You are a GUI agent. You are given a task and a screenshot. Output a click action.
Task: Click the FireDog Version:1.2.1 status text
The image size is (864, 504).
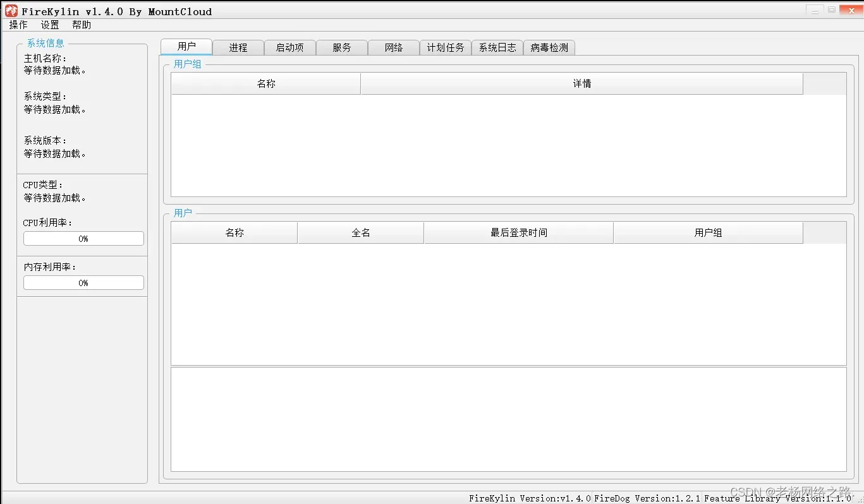point(647,498)
